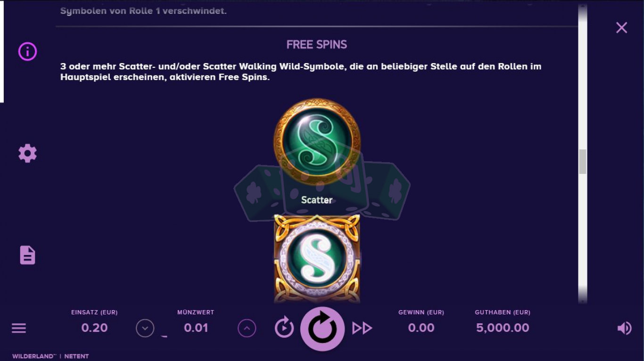The width and height of the screenshot is (644, 361).
Task: Click the Münzwert value 0.01
Action: 196,328
